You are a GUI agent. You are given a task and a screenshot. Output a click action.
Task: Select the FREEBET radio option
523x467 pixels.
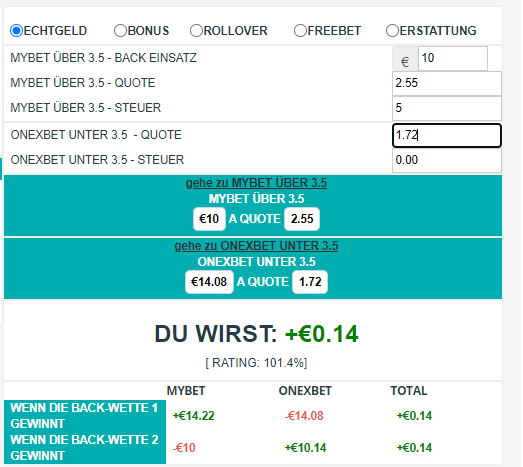[x=300, y=31]
